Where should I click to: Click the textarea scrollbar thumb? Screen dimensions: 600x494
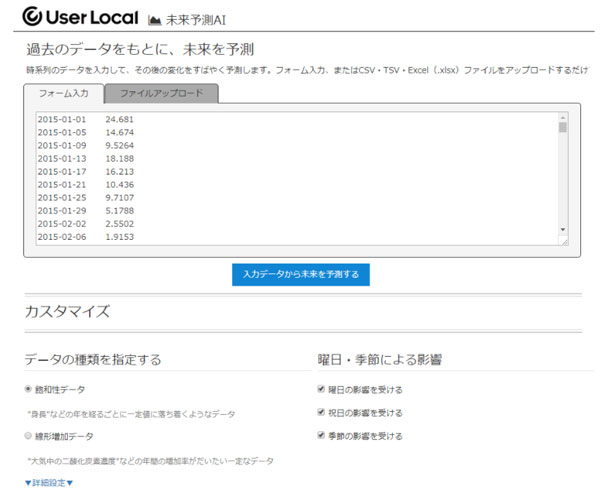coord(562,127)
